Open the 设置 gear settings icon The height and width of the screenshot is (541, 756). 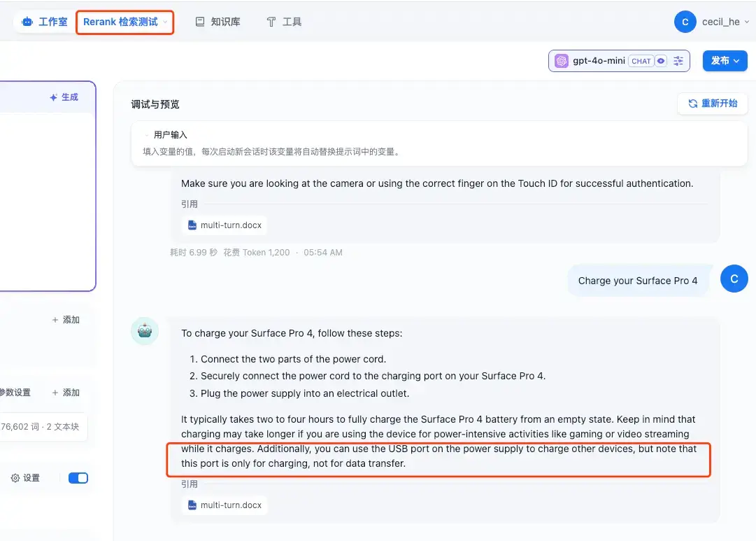click(x=15, y=478)
